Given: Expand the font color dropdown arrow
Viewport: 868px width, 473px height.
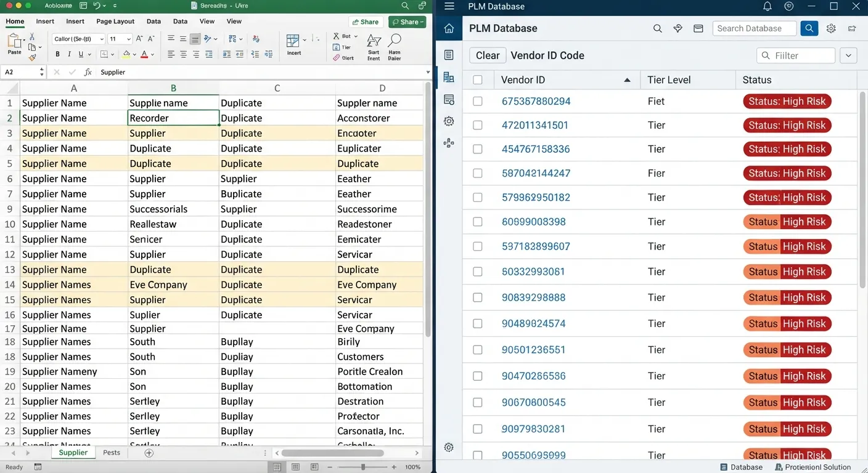Looking at the screenshot, I should [x=153, y=54].
